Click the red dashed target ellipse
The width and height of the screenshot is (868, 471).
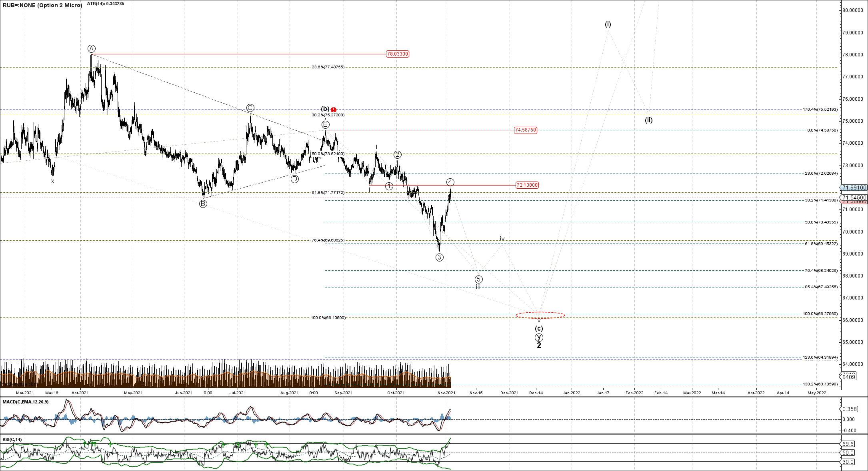pos(540,315)
